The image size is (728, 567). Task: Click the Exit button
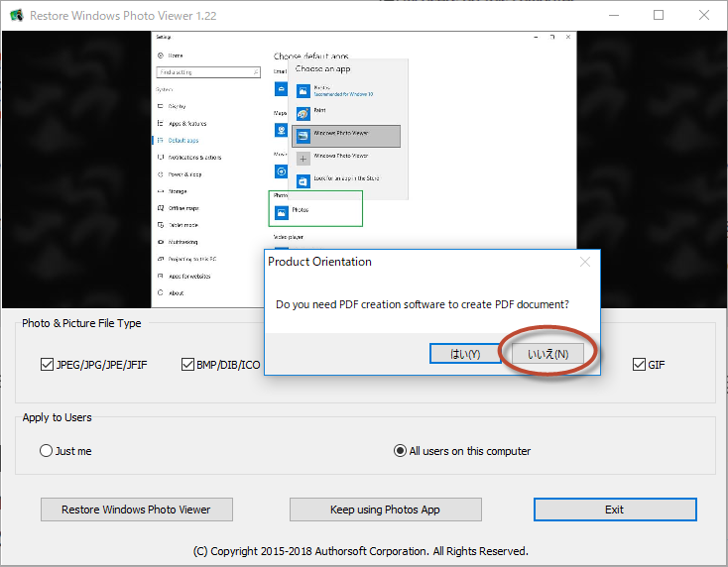pyautogui.click(x=615, y=510)
